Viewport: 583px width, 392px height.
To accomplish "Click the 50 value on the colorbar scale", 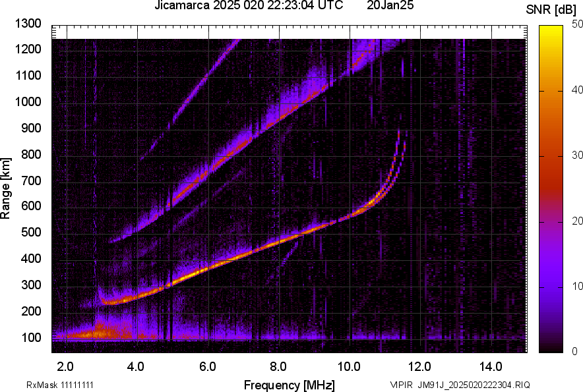I will point(578,24).
